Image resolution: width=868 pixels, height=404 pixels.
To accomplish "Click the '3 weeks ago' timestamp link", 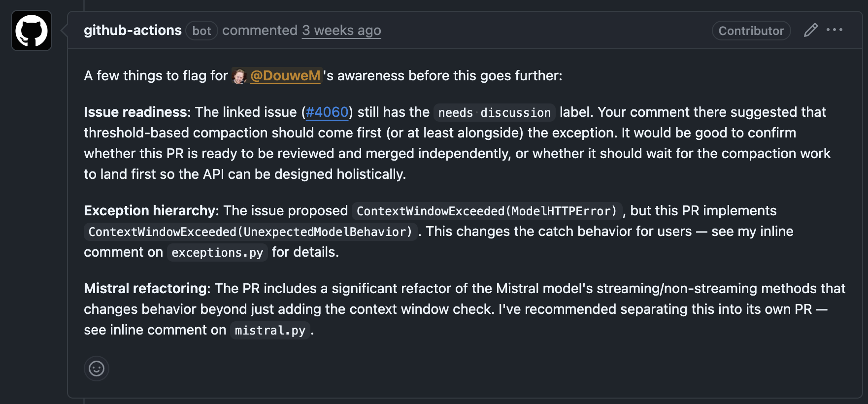I will 341,31.
